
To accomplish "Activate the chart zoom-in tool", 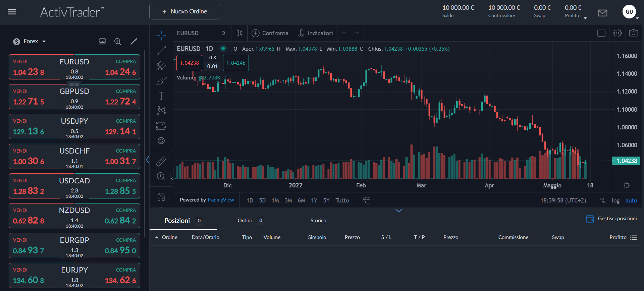I will [x=161, y=176].
